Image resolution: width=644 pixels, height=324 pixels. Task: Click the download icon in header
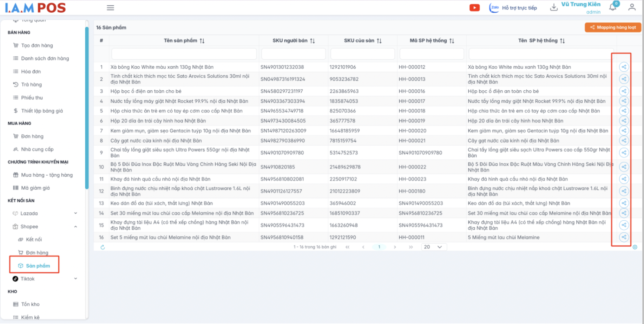(x=553, y=7)
